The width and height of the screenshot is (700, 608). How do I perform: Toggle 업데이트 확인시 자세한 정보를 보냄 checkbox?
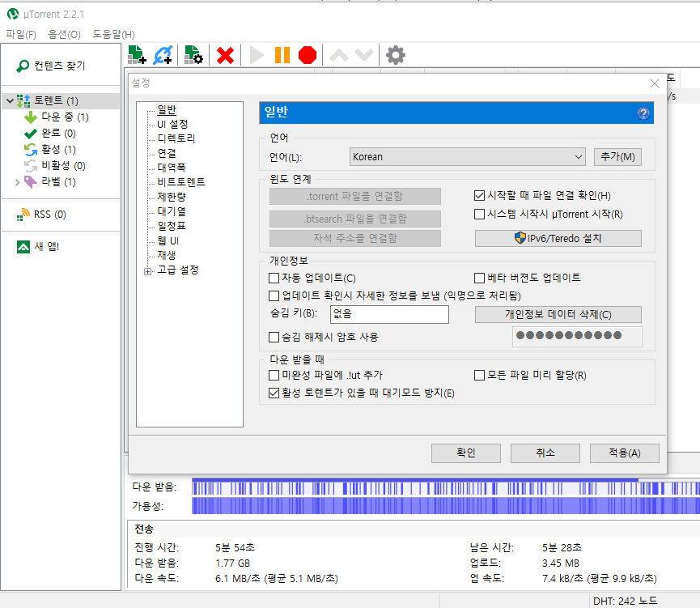click(274, 295)
